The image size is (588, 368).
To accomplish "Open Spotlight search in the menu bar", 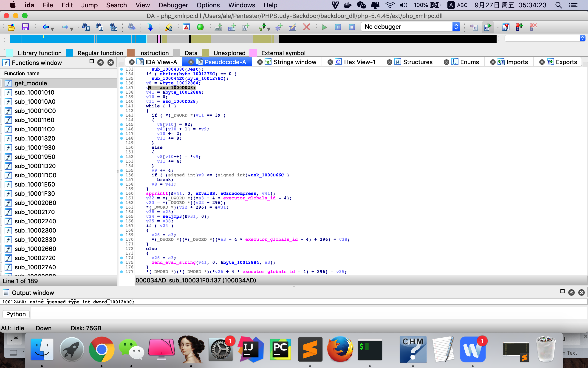I will click(558, 5).
